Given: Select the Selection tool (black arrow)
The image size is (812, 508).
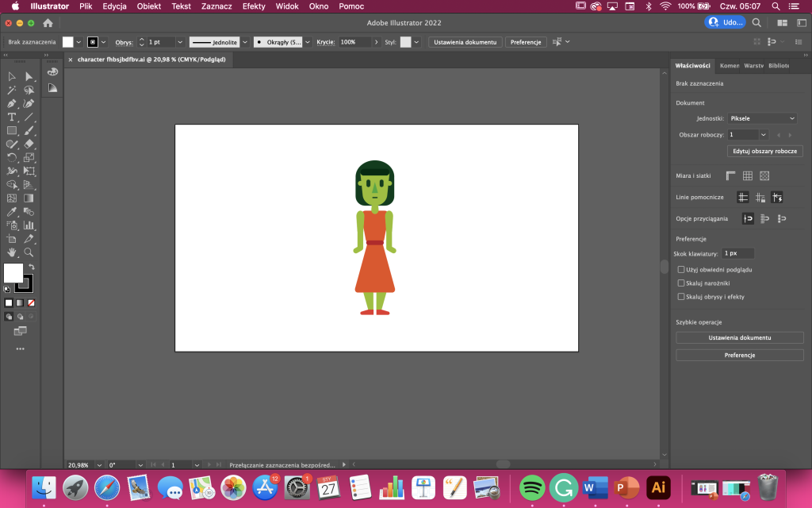Looking at the screenshot, I should tap(11, 77).
